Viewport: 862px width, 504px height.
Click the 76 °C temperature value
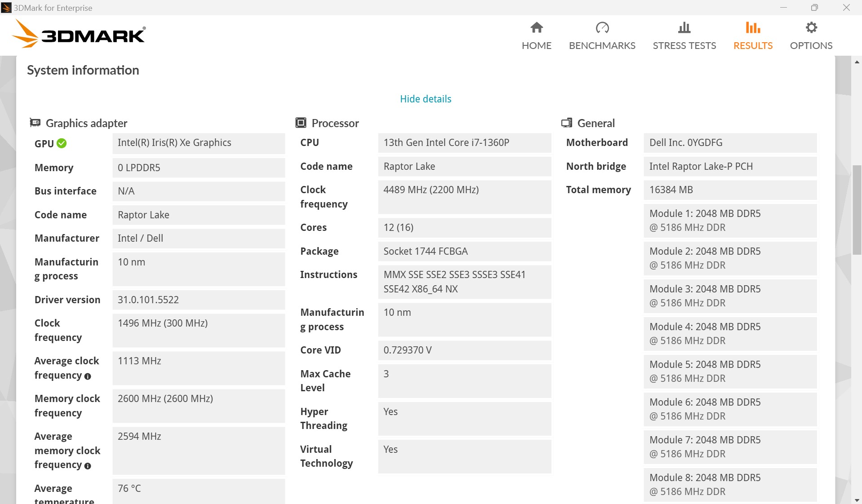coord(199,491)
